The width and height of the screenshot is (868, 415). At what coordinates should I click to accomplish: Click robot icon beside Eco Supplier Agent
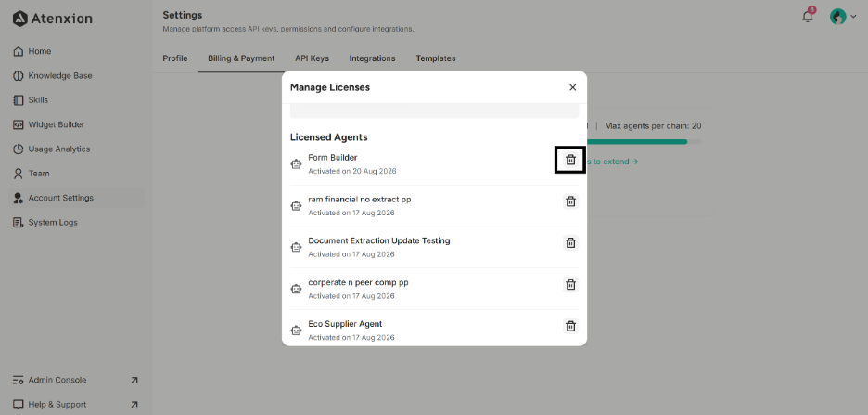pyautogui.click(x=296, y=331)
